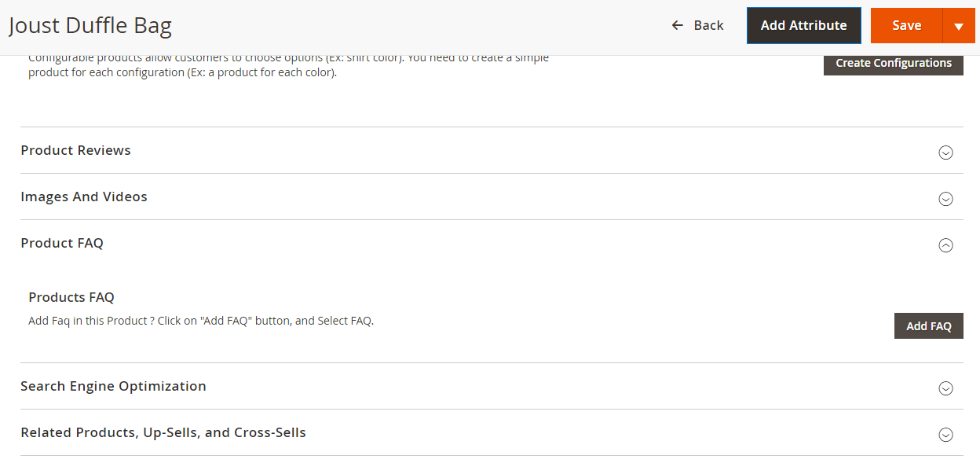Click the left arrow icon beside Back
The width and height of the screenshot is (980, 474).
click(678, 25)
